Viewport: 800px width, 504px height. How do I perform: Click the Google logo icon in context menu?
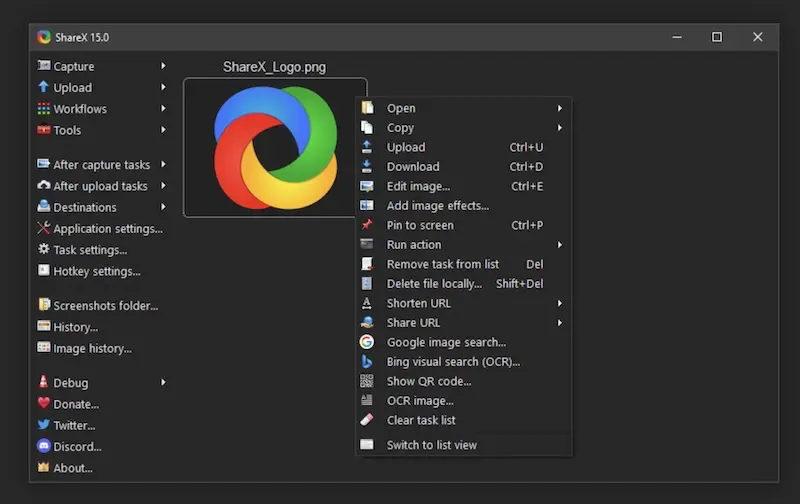coord(367,342)
